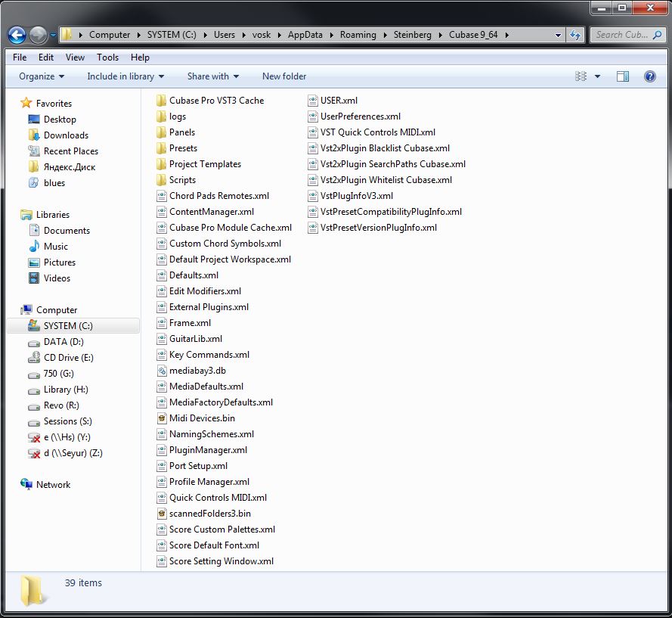
Task: Click the Users segment in the address bar
Action: [x=225, y=35]
